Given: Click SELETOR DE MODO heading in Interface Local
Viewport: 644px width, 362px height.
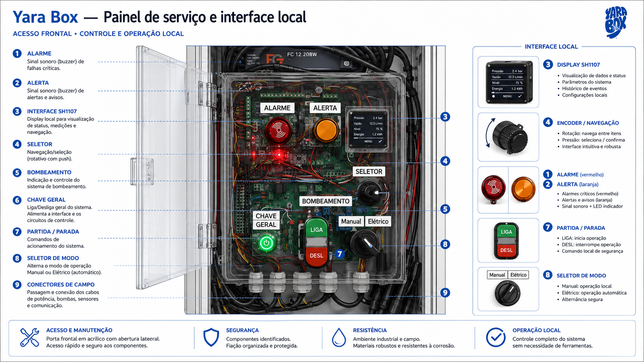Looking at the screenshot, I should pos(581,276).
